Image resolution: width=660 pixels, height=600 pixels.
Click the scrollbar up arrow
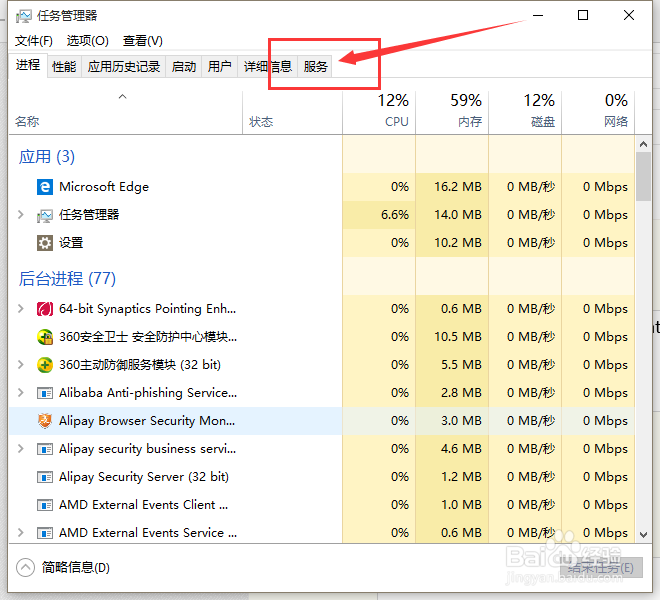click(643, 144)
